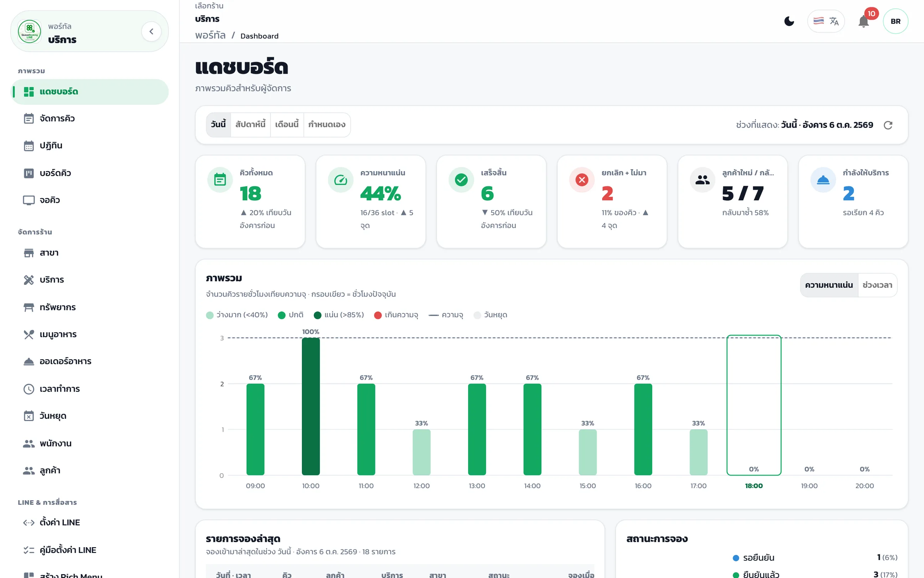
Task: Select the เดือนนี้ range tab
Action: pos(287,124)
